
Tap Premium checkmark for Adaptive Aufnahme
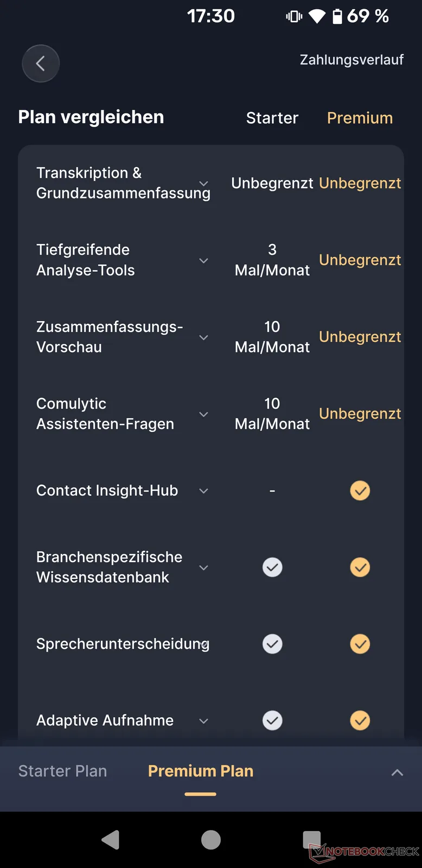(360, 720)
